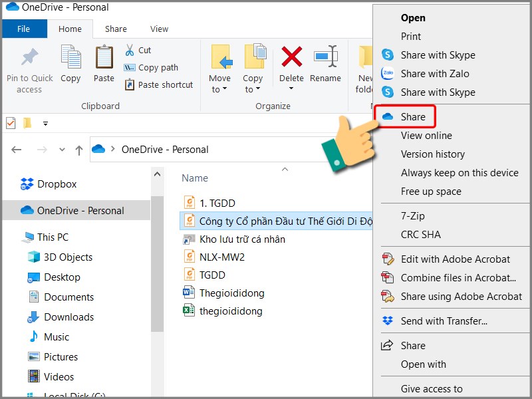Click the Move to folder icon

222,57
